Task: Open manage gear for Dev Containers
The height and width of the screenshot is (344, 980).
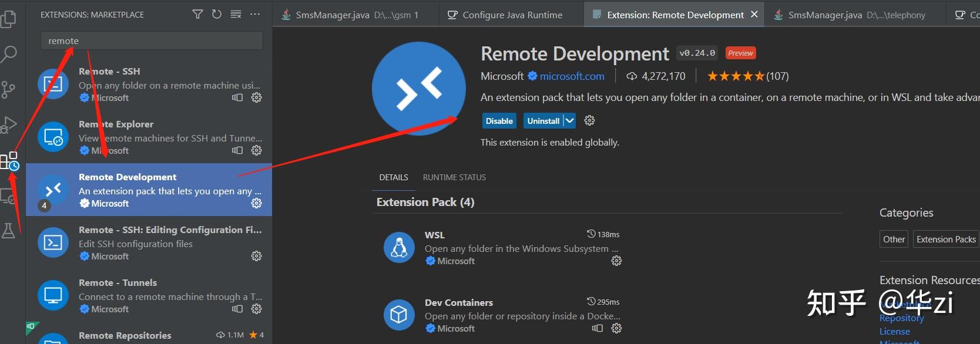Action: click(616, 328)
